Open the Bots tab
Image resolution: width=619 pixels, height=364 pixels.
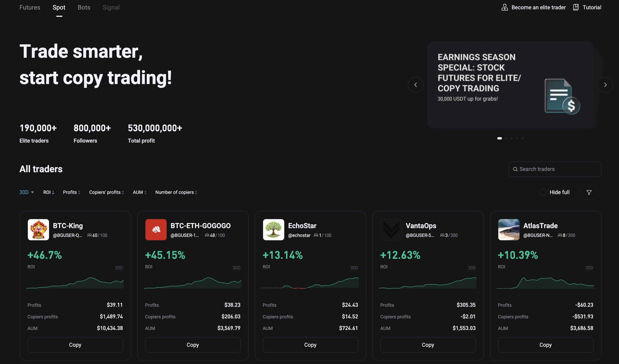(84, 7)
